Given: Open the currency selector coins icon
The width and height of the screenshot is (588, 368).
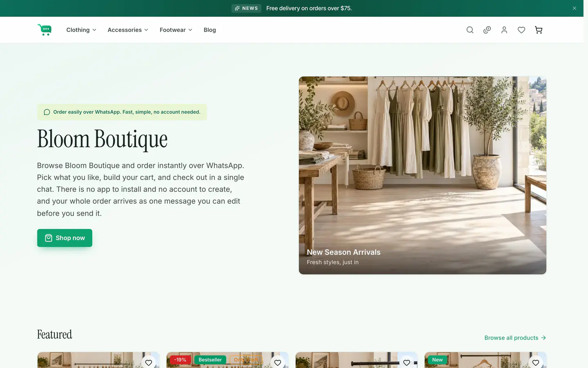Looking at the screenshot, I should (x=487, y=30).
